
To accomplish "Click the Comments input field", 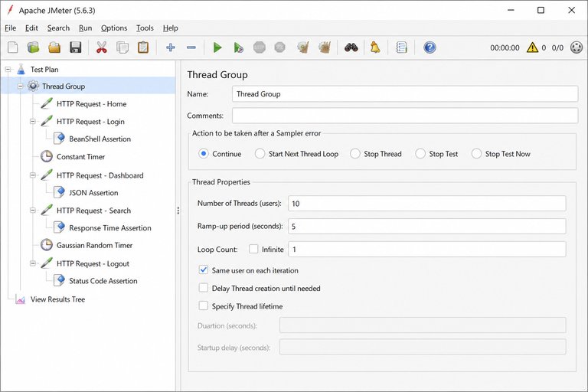I will (x=405, y=116).
